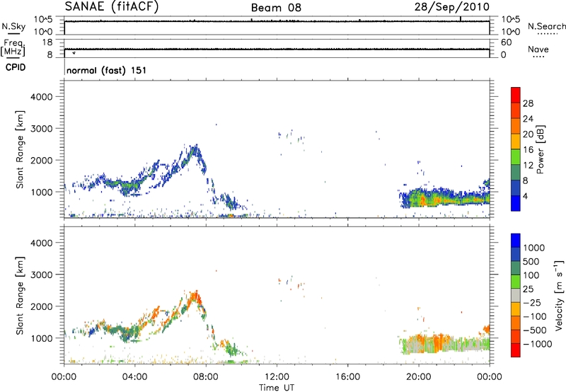Click the Time UT axis title
Screen dimensions: 566x392
(277, 388)
